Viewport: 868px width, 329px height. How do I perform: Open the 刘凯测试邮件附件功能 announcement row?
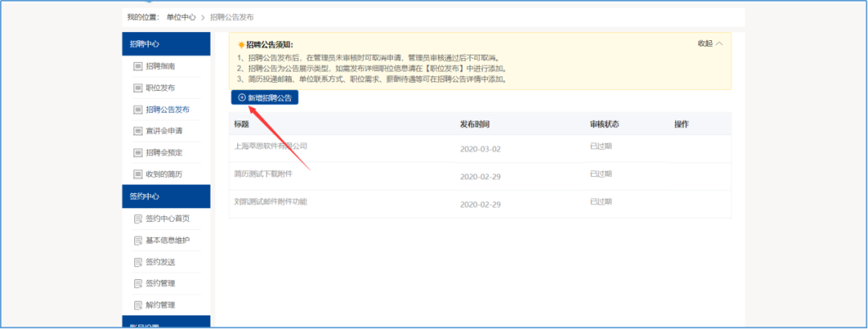point(270,201)
